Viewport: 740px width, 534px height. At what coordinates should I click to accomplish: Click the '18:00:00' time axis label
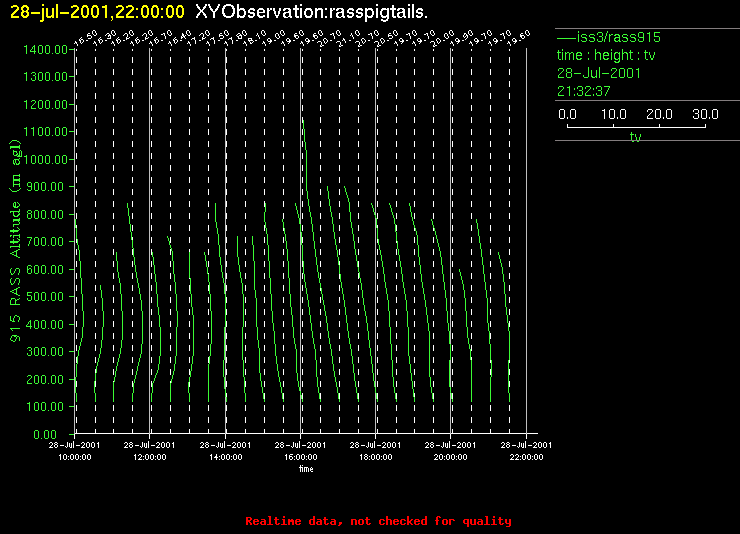(x=376, y=457)
